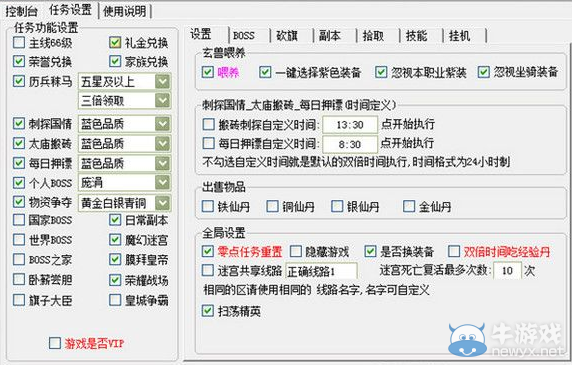Viewport: 572px width, 365px height.
Task: Switch to the 挂机 tab
Action: click(x=459, y=35)
